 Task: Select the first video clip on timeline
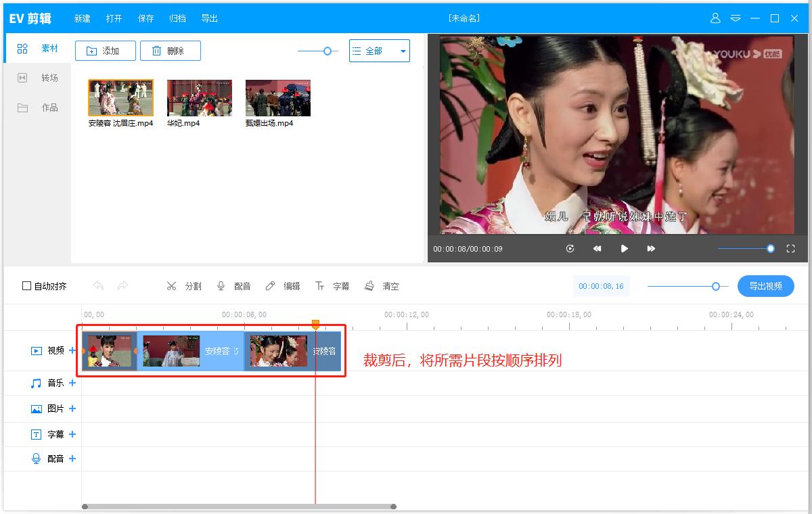pos(110,351)
